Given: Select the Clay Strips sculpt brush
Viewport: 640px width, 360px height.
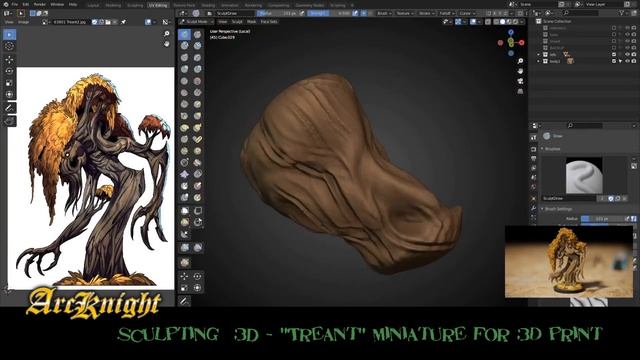Looking at the screenshot, I should [198, 46].
